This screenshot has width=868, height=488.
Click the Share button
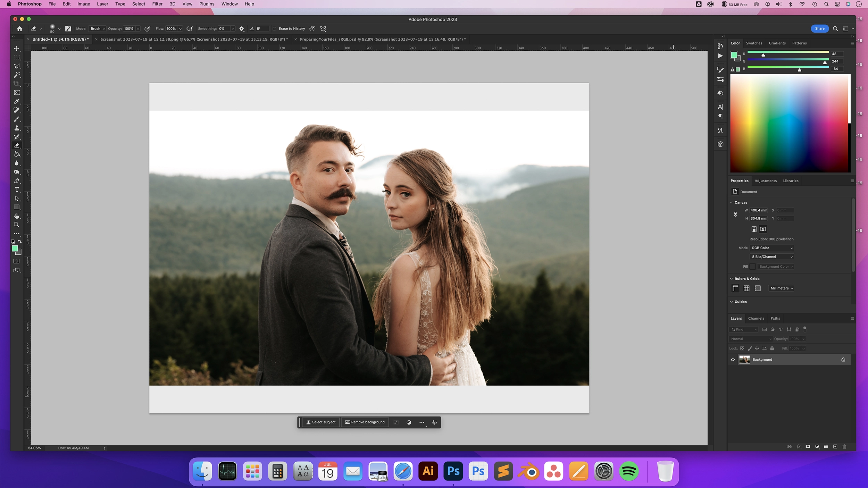pos(820,28)
